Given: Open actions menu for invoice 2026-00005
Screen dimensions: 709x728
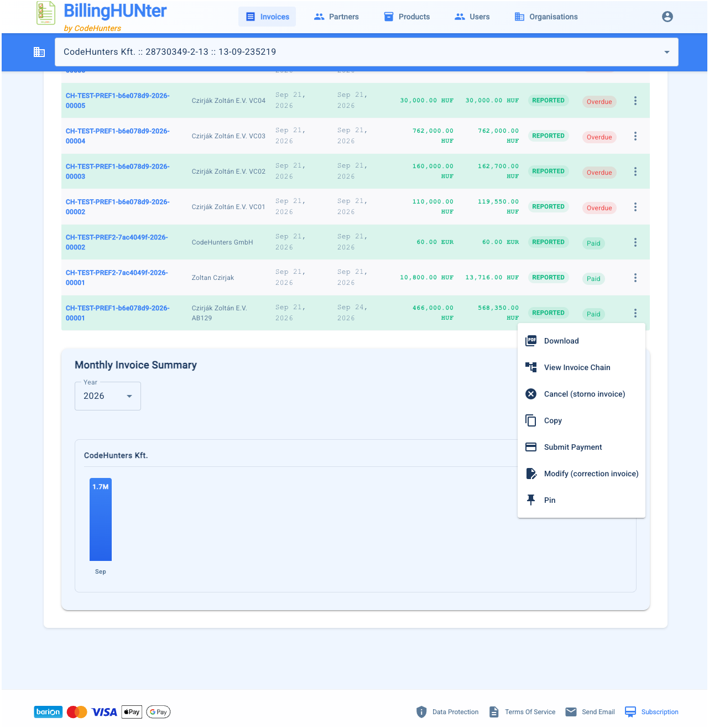Looking at the screenshot, I should (635, 101).
